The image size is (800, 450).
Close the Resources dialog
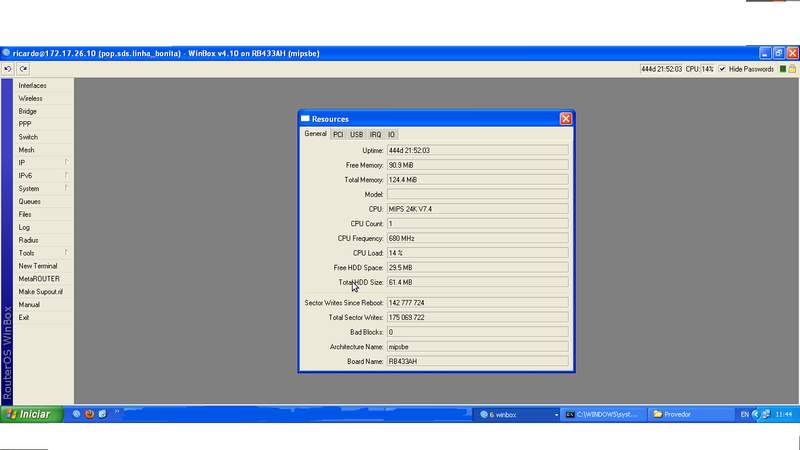[565, 119]
